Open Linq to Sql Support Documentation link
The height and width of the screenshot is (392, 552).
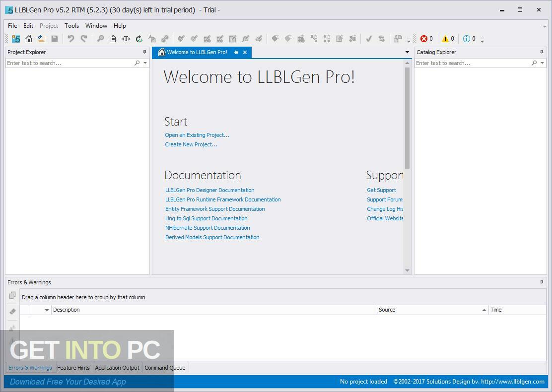click(x=207, y=218)
